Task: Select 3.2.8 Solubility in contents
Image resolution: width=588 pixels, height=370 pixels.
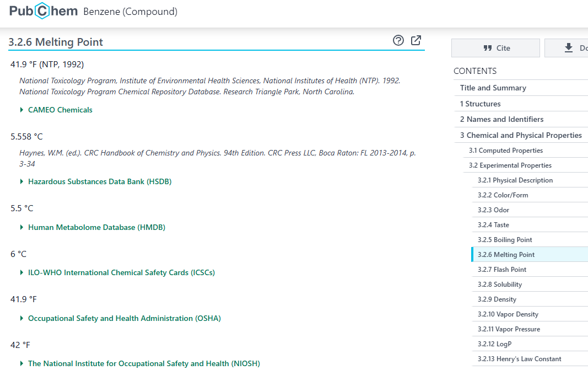Action: 500,285
